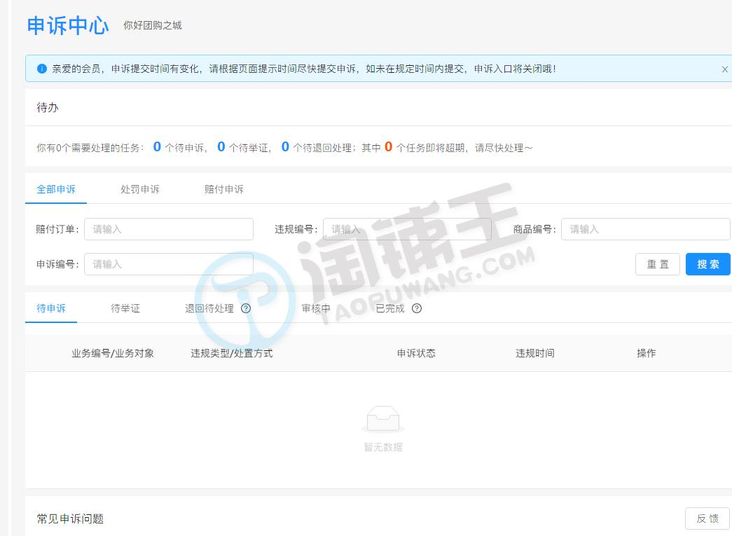
Task: Select the 退回待处理 status tab
Action: 209,308
